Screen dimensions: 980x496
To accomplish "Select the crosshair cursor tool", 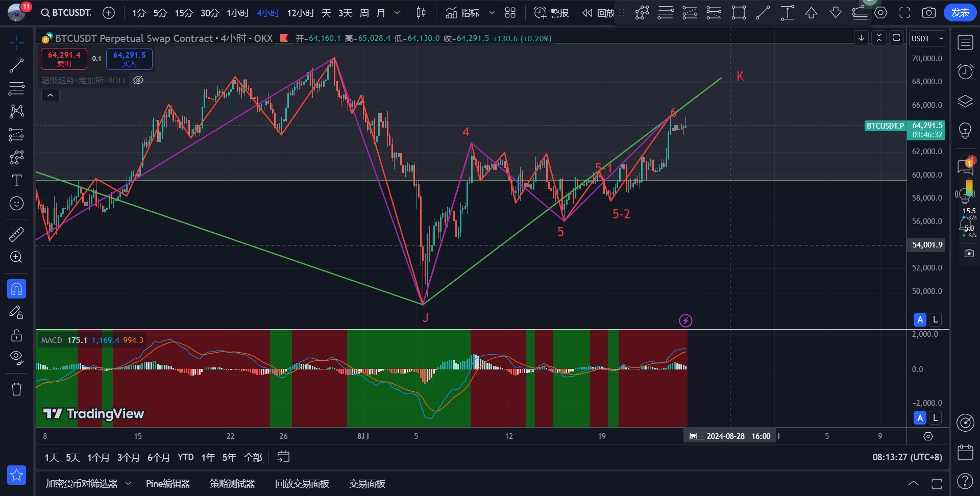I will [17, 43].
